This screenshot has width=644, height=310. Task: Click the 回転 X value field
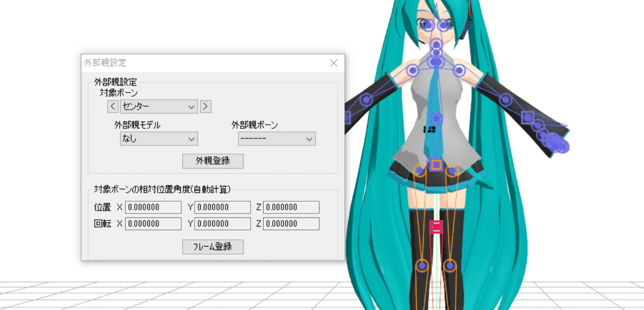click(x=153, y=223)
